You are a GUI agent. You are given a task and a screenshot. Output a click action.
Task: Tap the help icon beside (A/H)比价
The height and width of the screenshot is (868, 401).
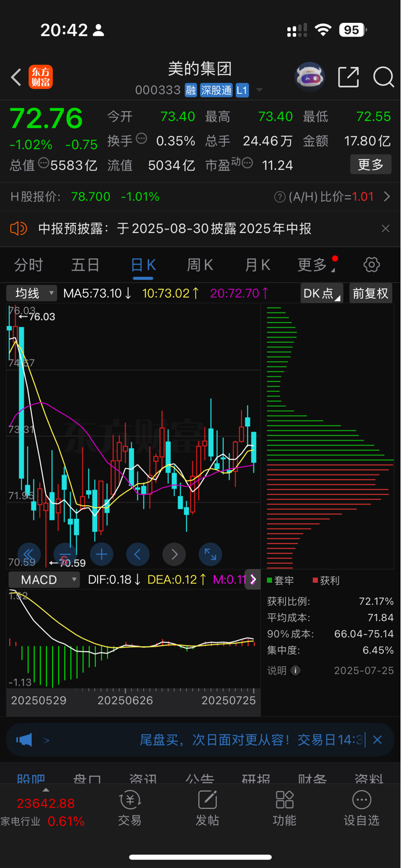point(280,197)
